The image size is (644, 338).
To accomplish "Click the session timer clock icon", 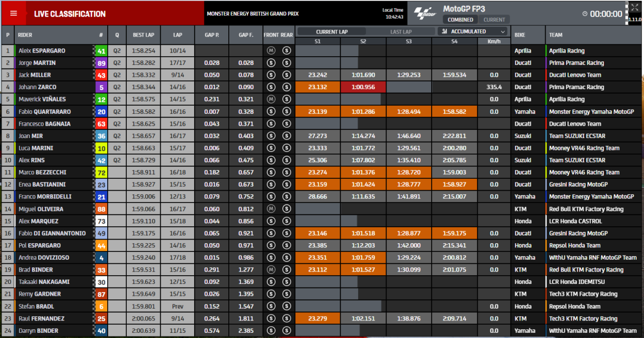I will [585, 14].
